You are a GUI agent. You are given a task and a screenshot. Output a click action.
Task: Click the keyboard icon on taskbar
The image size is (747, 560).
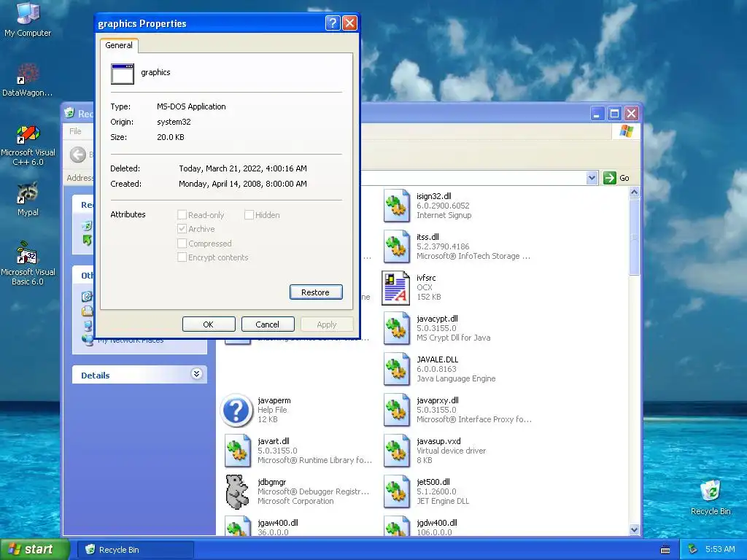point(665,550)
